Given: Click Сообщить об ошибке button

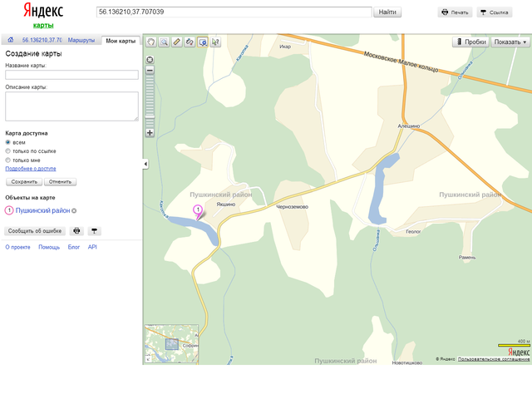Looking at the screenshot, I should [35, 231].
